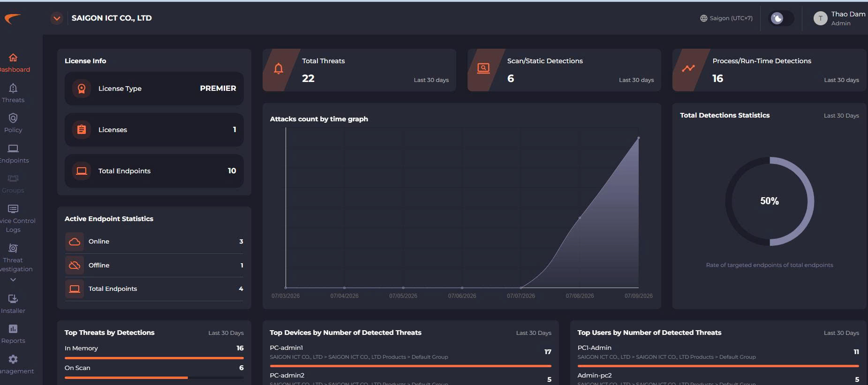Open the Saigon (UTC+7) timezone selector

coord(726,18)
